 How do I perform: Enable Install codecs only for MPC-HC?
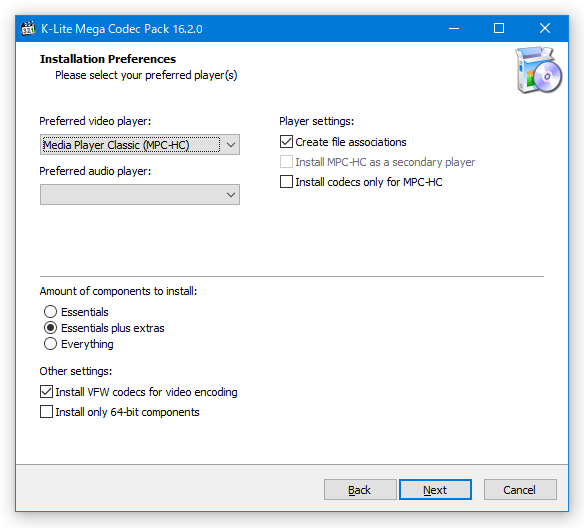click(x=286, y=182)
